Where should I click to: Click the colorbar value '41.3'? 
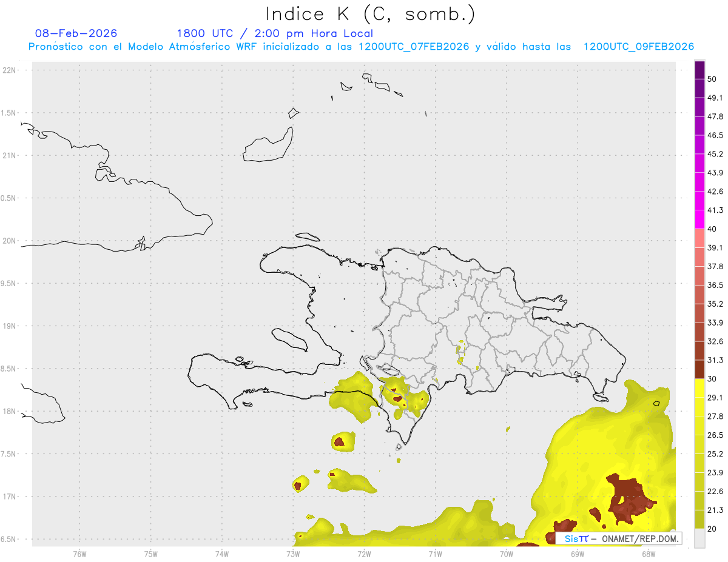(715, 210)
